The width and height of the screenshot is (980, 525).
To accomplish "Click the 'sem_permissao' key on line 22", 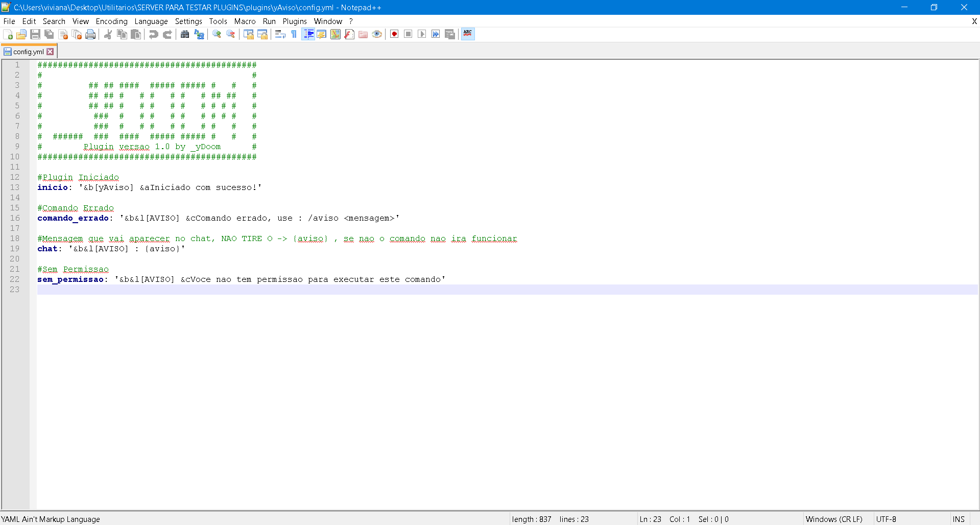I will 70,279.
